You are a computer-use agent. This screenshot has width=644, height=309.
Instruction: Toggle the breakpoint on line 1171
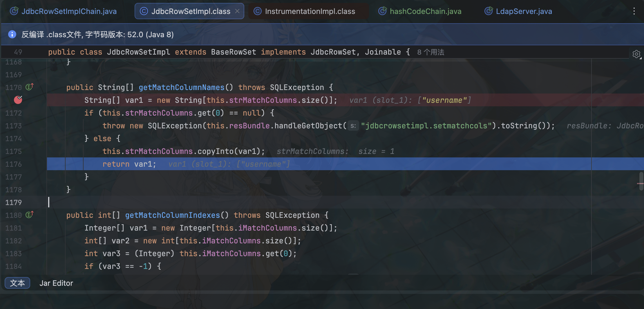(18, 100)
